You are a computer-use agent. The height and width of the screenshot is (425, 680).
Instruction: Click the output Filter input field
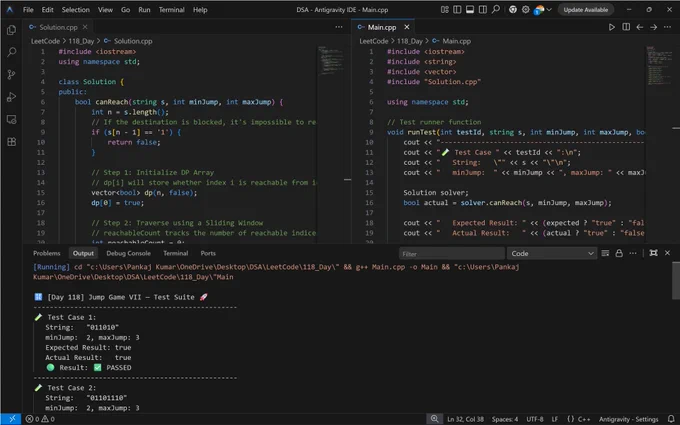point(451,254)
